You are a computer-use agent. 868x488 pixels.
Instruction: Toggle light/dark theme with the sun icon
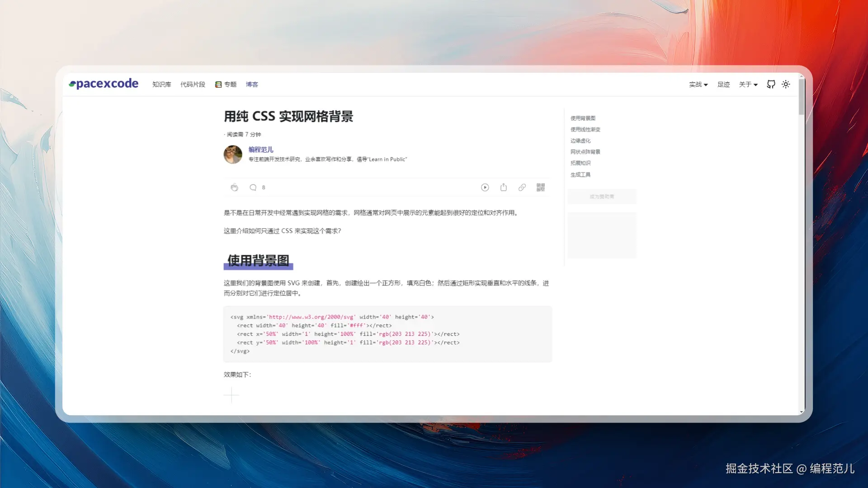(x=786, y=84)
